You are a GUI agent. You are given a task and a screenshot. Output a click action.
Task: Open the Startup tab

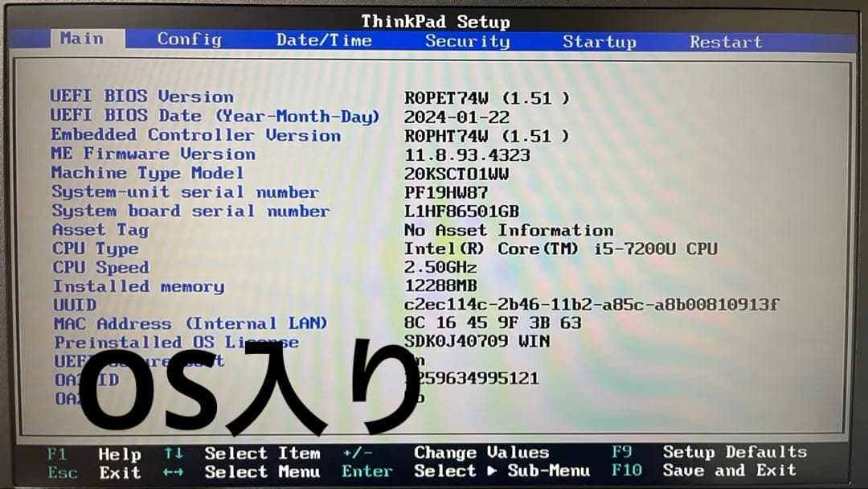pos(599,41)
